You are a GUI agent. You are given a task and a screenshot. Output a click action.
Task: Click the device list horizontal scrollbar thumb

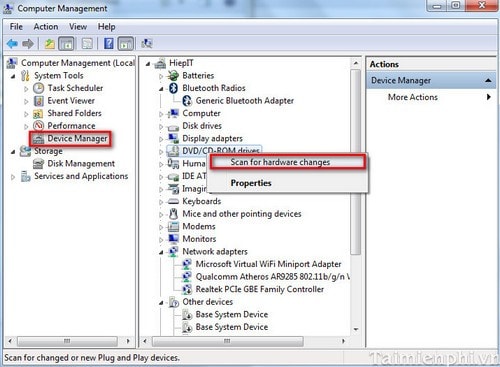point(227,341)
